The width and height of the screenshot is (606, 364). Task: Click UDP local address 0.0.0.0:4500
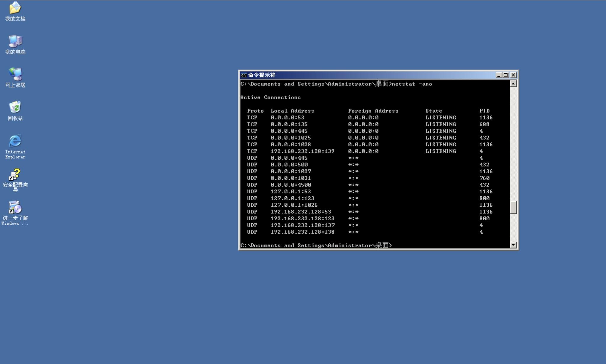[291, 185]
